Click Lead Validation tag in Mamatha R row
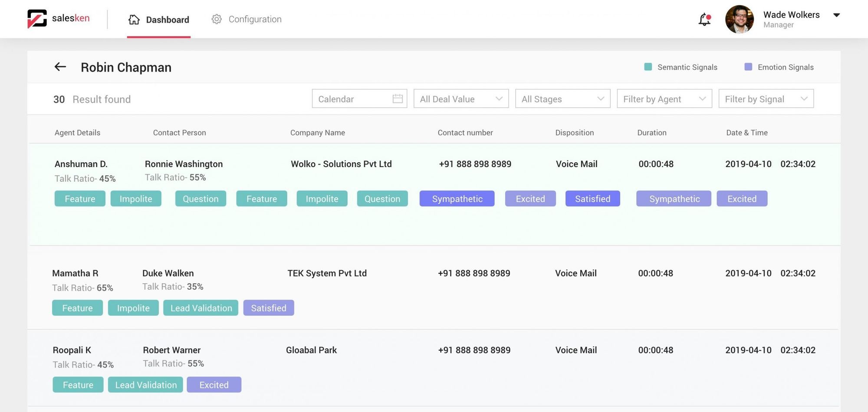Screen dimensions: 868x412 click(201, 308)
